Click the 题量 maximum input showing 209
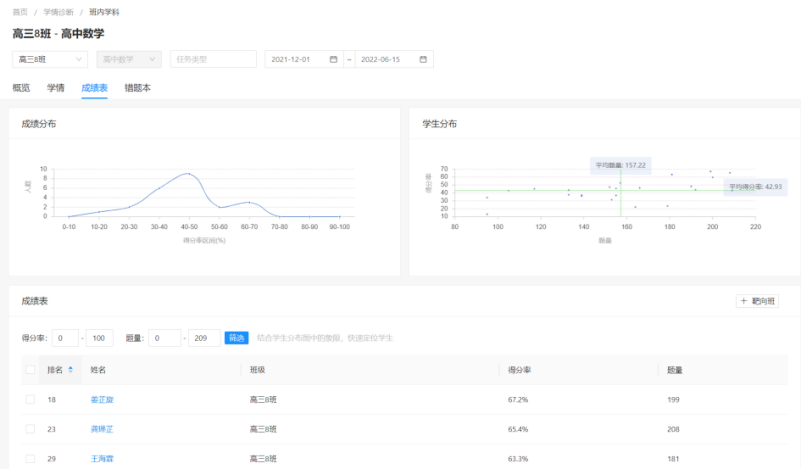Image resolution: width=801 pixels, height=469 pixels. (204, 338)
